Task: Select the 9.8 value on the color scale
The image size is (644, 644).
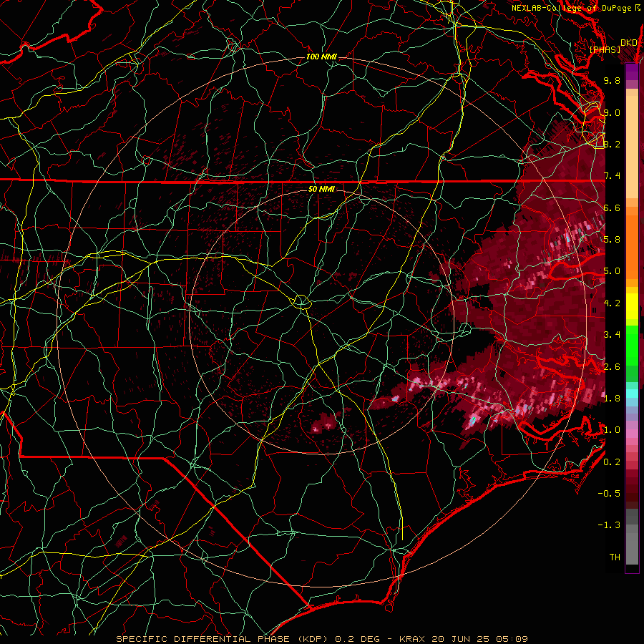Action: (612, 80)
